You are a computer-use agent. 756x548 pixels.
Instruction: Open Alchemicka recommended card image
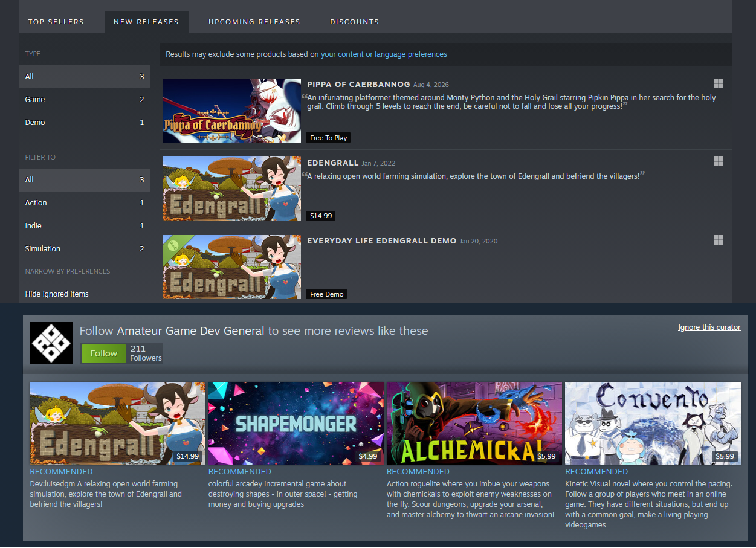(474, 424)
